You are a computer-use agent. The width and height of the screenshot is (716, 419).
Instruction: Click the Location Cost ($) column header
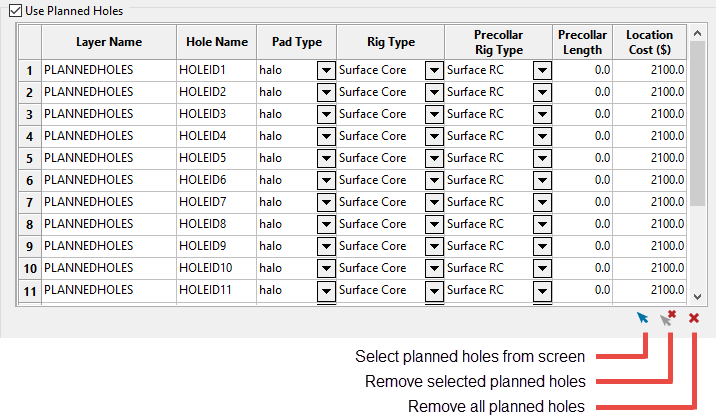coord(649,42)
